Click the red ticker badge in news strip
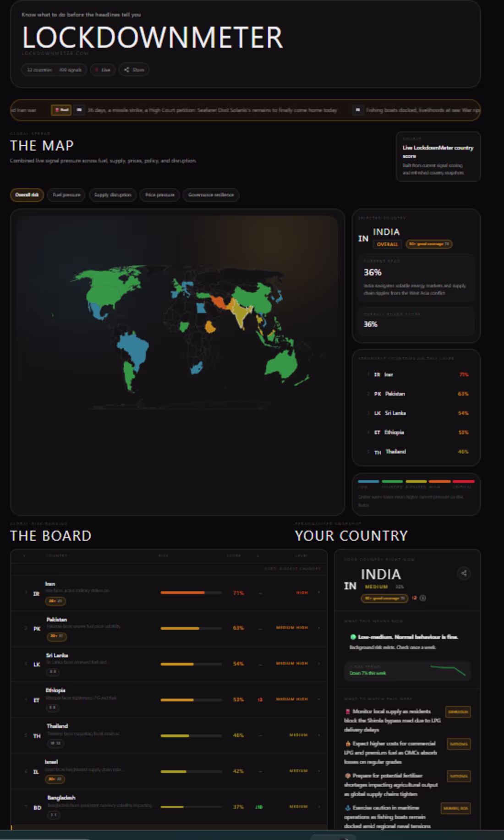This screenshot has height=840, width=504. (x=61, y=110)
